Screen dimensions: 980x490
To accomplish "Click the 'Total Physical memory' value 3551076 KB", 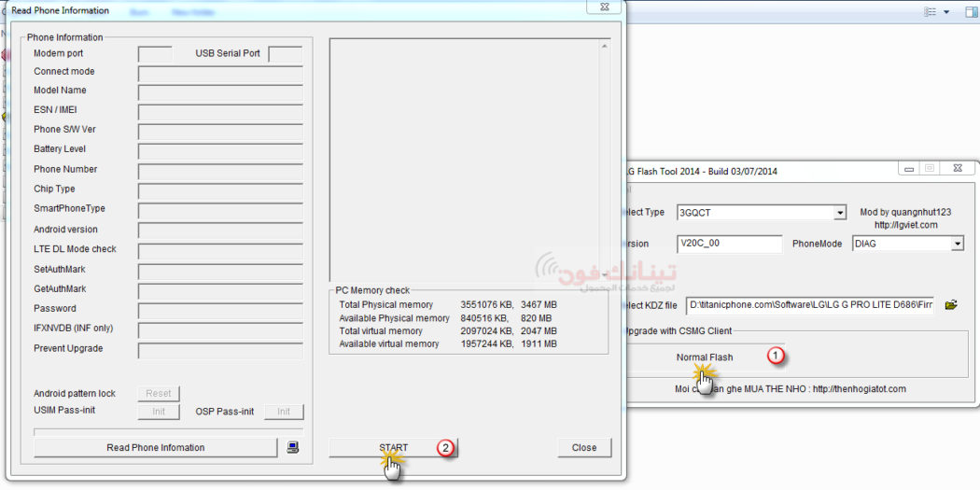I will point(487,304).
